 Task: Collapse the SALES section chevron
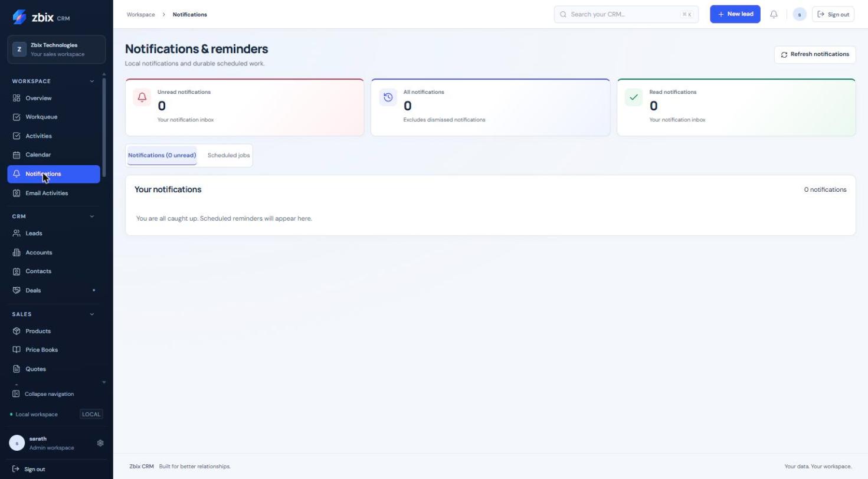click(x=91, y=314)
